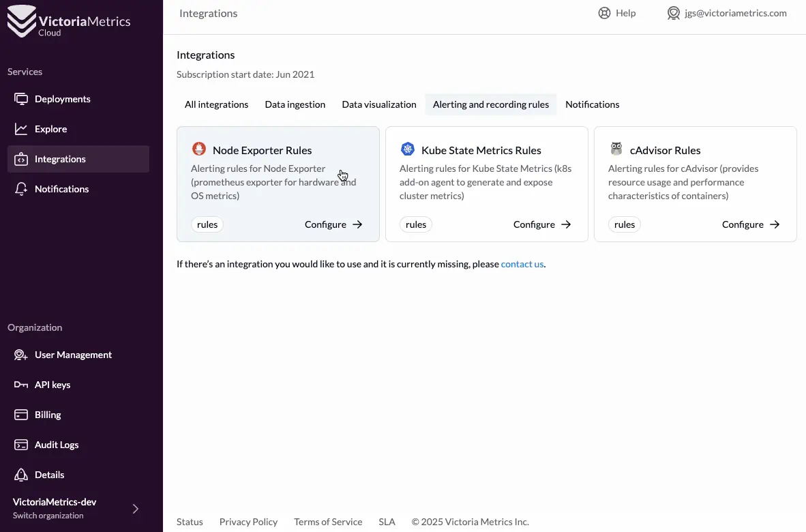Click the Help link in header
Viewport: 806px width, 532px height.
pyautogui.click(x=617, y=14)
